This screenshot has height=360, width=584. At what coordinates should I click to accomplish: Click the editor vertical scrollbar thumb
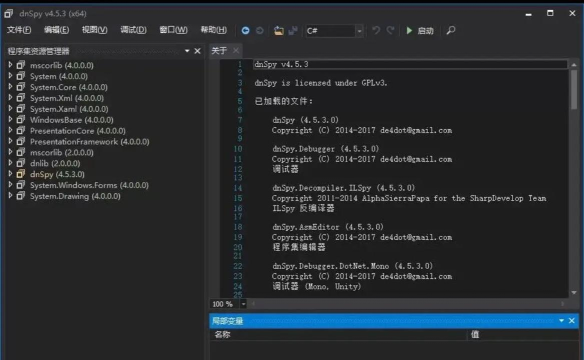pos(574,89)
